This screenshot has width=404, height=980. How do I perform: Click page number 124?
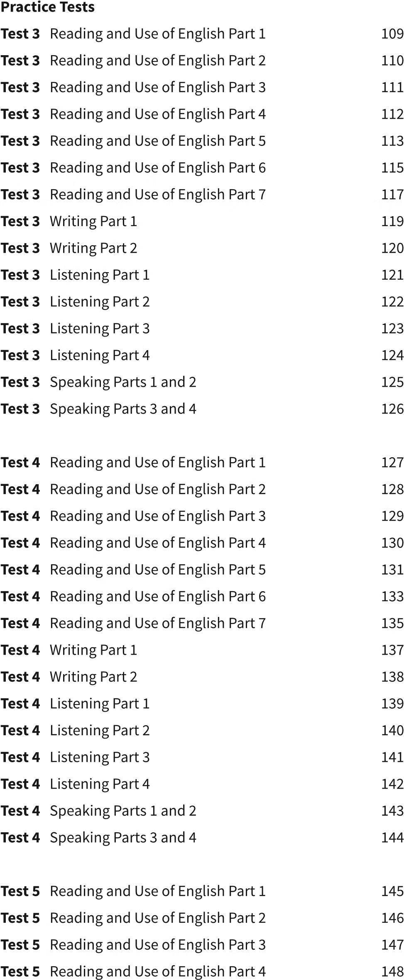[392, 355]
